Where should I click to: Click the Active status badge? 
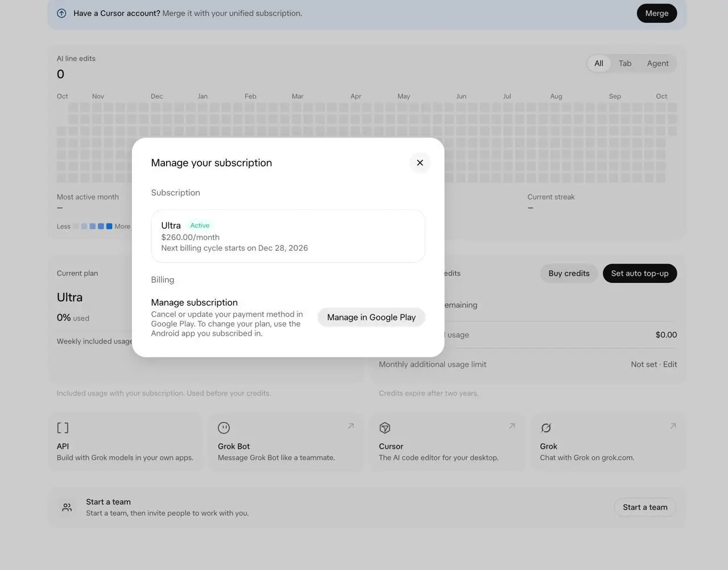tap(200, 226)
